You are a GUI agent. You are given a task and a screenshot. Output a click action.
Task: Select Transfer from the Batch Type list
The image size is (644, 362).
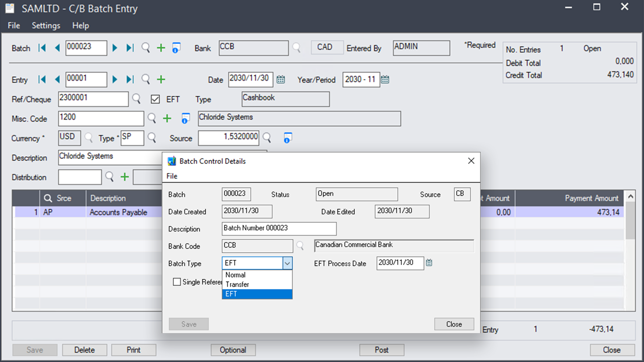pyautogui.click(x=237, y=285)
